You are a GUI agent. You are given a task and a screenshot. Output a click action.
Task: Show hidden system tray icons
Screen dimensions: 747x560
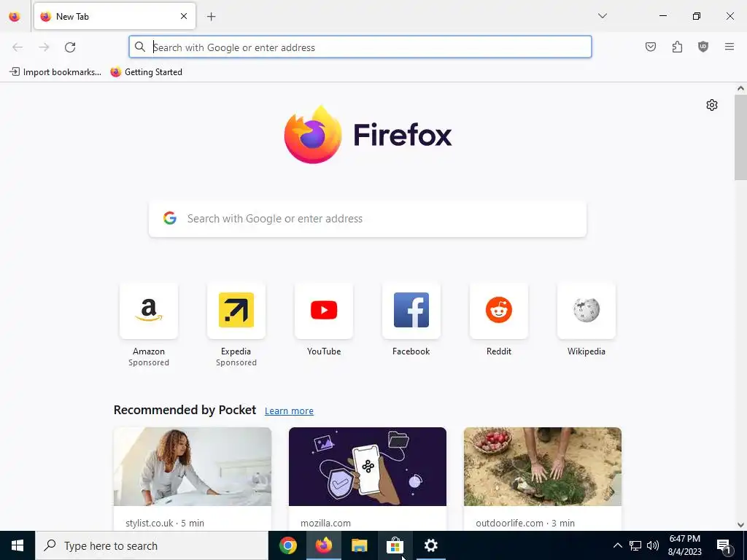pos(617,545)
